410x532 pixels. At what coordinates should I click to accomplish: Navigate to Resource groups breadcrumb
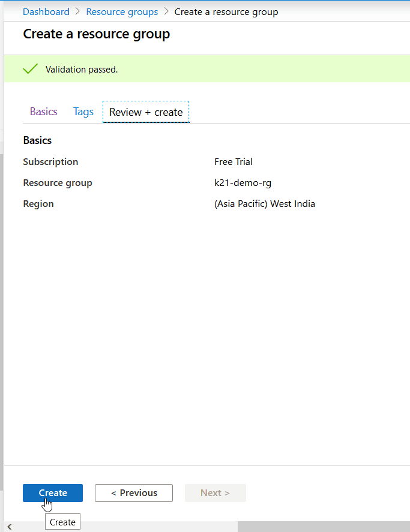click(122, 11)
